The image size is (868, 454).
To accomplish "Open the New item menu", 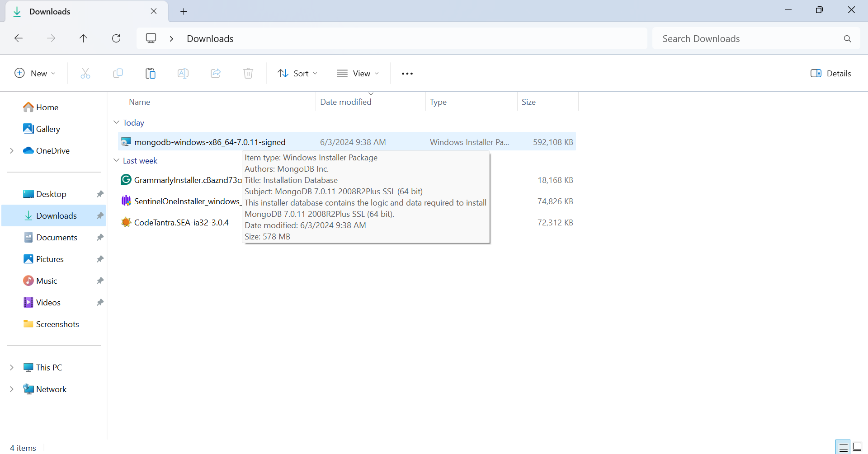I will point(34,73).
